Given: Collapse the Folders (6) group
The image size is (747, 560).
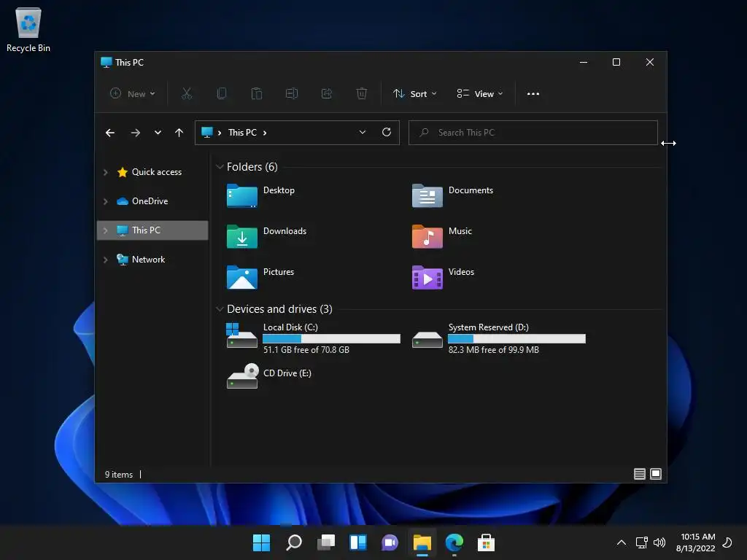Looking at the screenshot, I should 220,167.
